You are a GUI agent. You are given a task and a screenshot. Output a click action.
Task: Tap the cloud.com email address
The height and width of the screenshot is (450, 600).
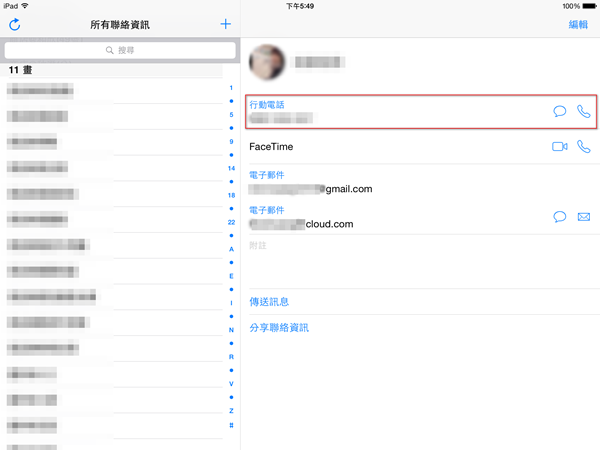[x=301, y=224]
